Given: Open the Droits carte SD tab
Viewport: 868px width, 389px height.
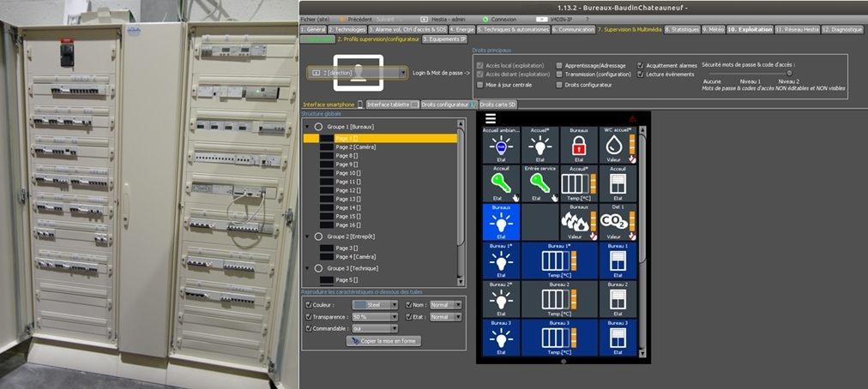Looking at the screenshot, I should [497, 105].
